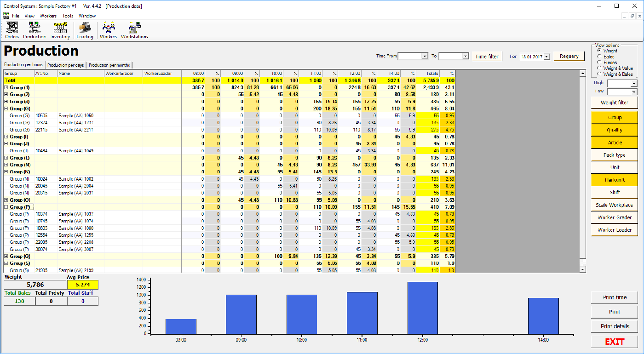
Task: Click the application icon beside File menu
Action: 6,16
